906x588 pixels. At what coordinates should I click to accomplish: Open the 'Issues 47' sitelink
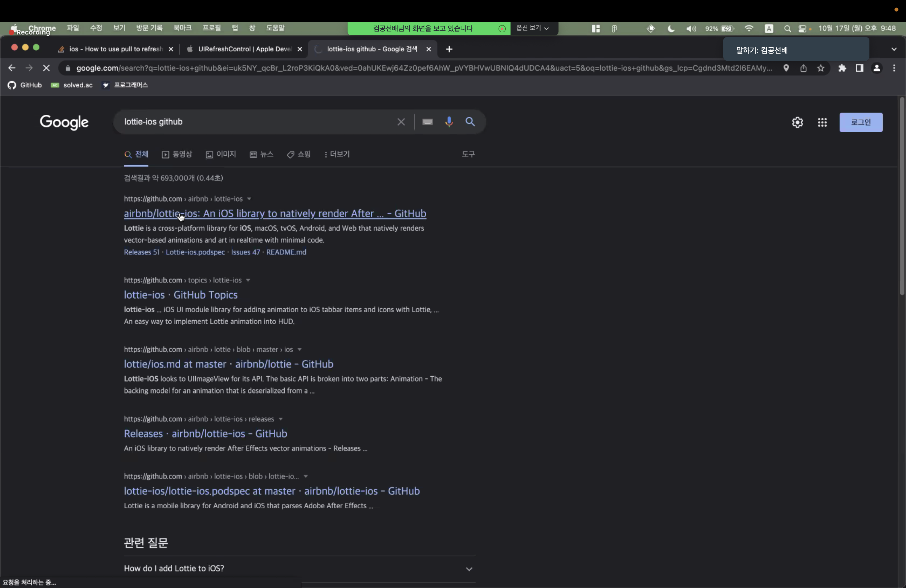point(245,252)
